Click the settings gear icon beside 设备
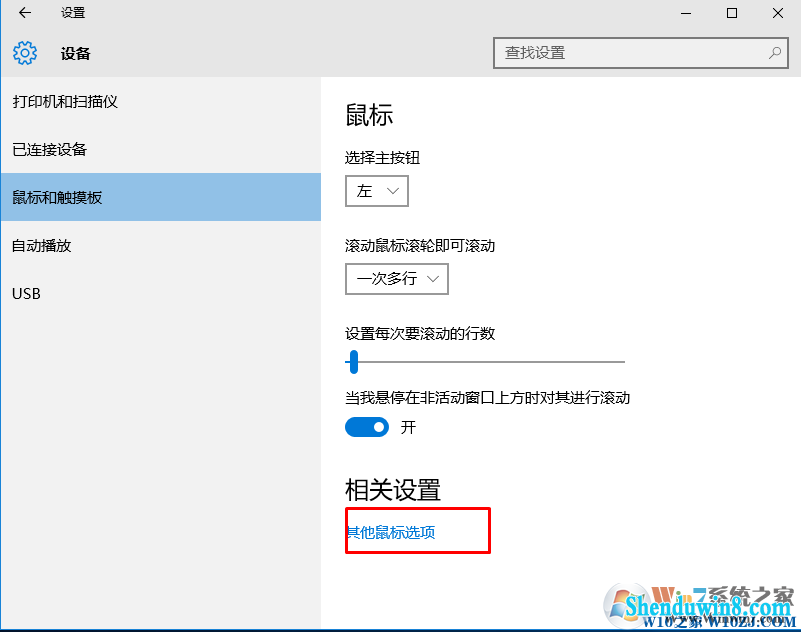Image resolution: width=801 pixels, height=632 pixels. pos(25,53)
